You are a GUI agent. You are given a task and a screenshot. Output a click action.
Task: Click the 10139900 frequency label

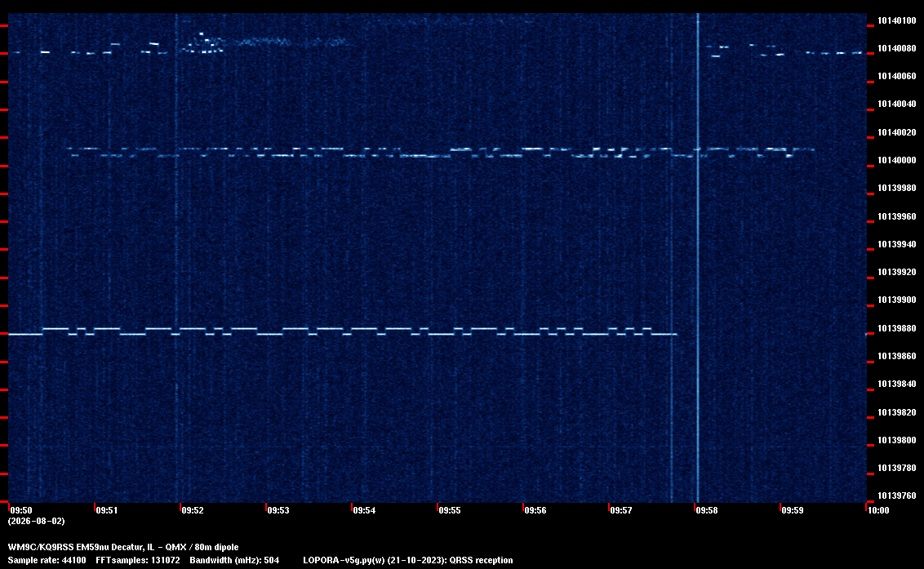897,300
